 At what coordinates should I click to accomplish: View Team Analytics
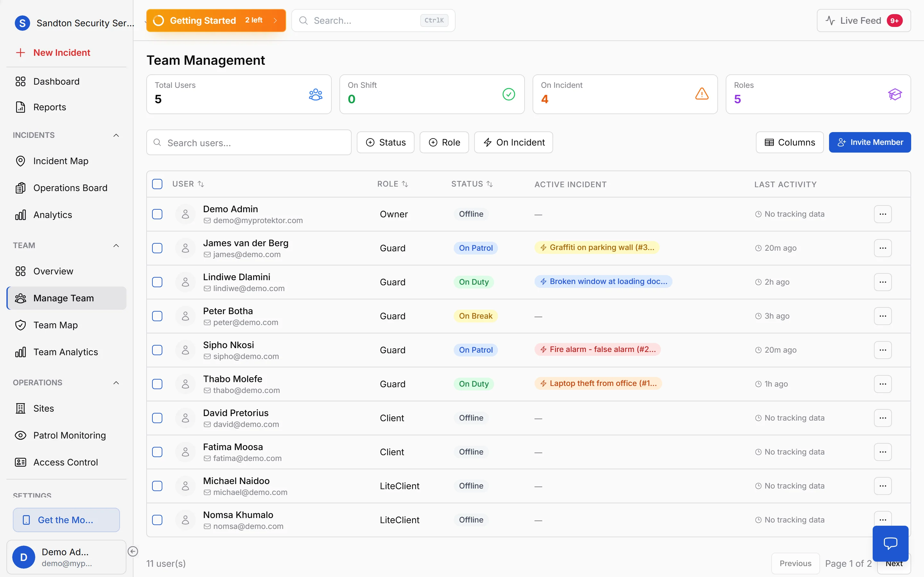coord(66,351)
